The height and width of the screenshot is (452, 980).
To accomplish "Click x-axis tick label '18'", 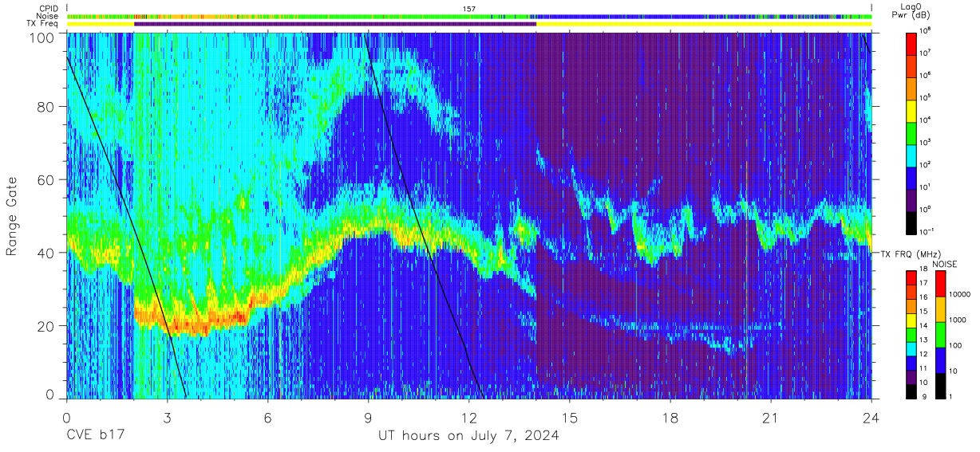I will (670, 419).
